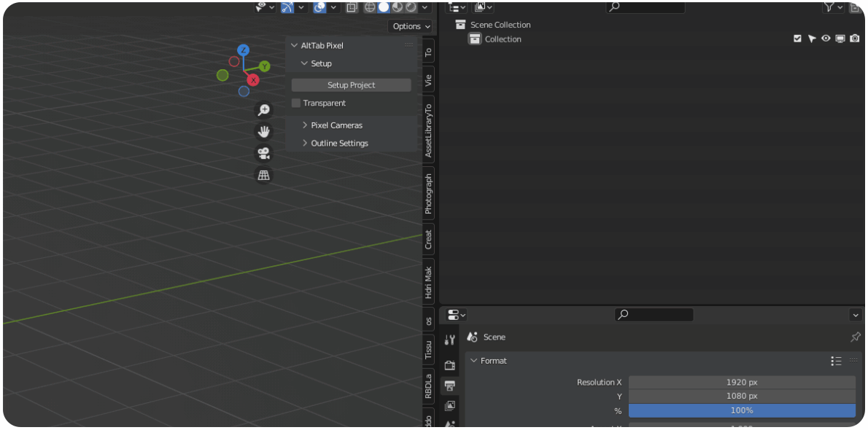Open the Vie sidebar tab

point(428,79)
